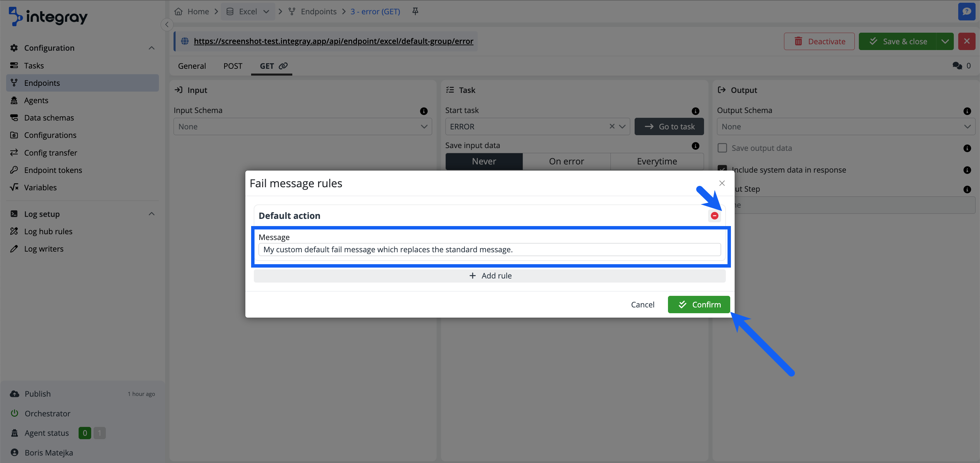Switch to the POST tab

pos(232,66)
